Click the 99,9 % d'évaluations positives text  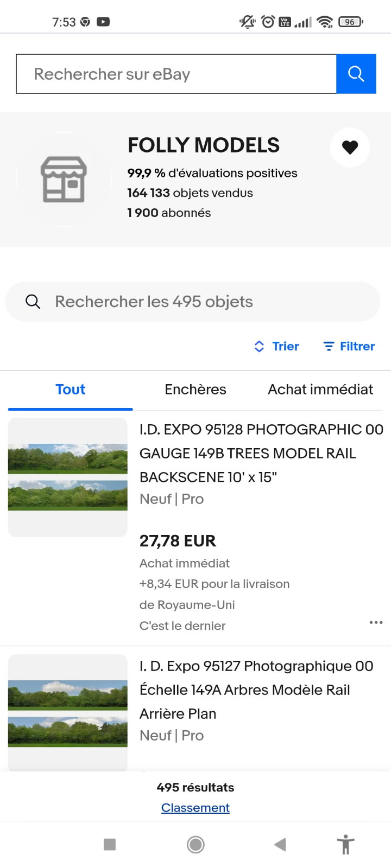click(212, 173)
